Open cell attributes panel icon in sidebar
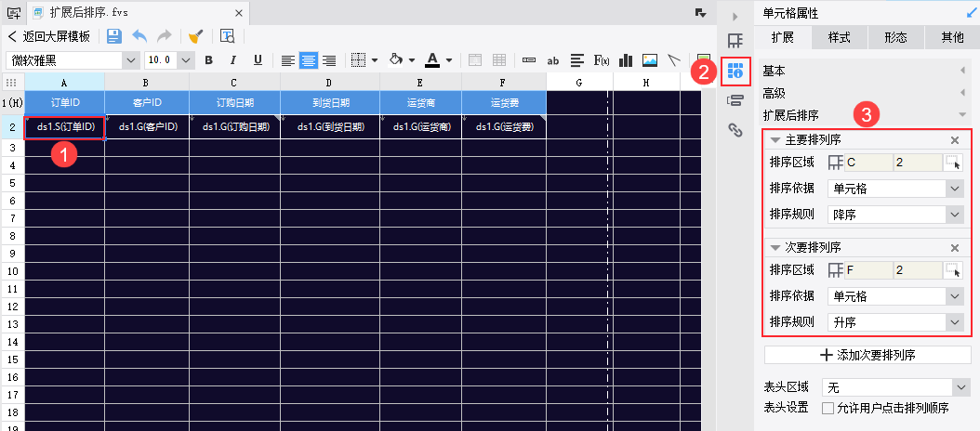This screenshot has width=980, height=431. (735, 72)
